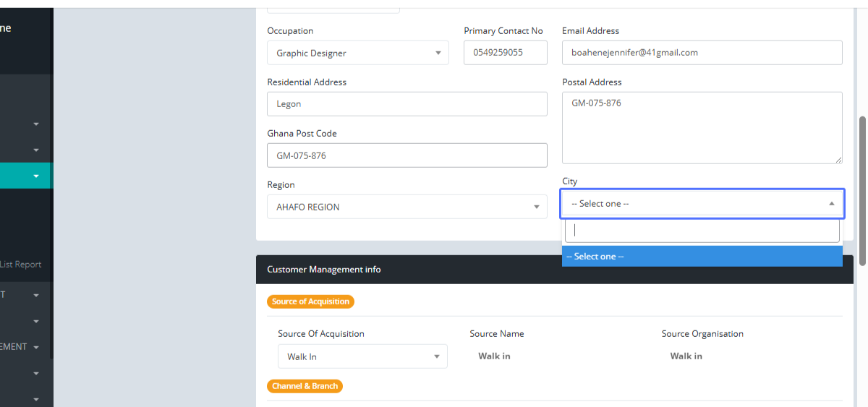This screenshot has width=868, height=407.
Task: Click the Ghana Post Code field
Action: tap(407, 155)
